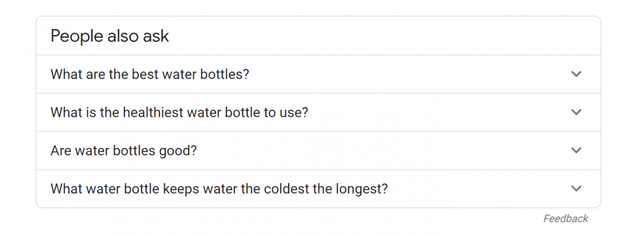Click the word "good?" in third question
The image size is (644, 236).
178,151
